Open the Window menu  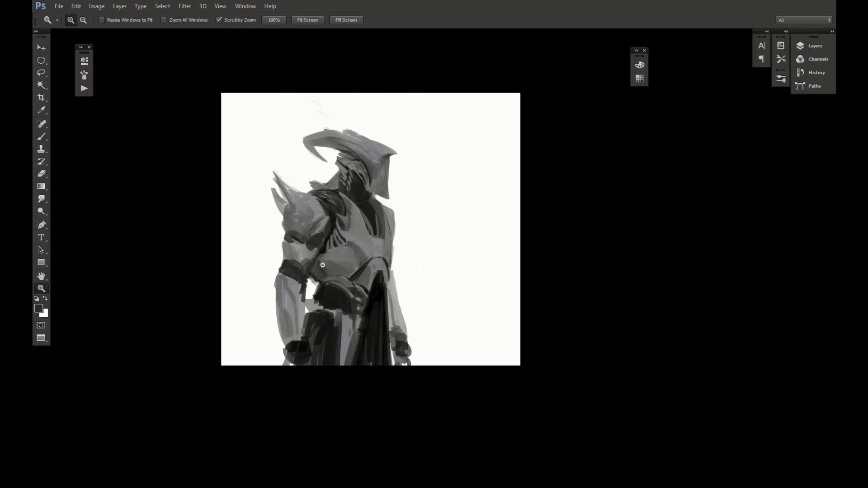pyautogui.click(x=245, y=6)
